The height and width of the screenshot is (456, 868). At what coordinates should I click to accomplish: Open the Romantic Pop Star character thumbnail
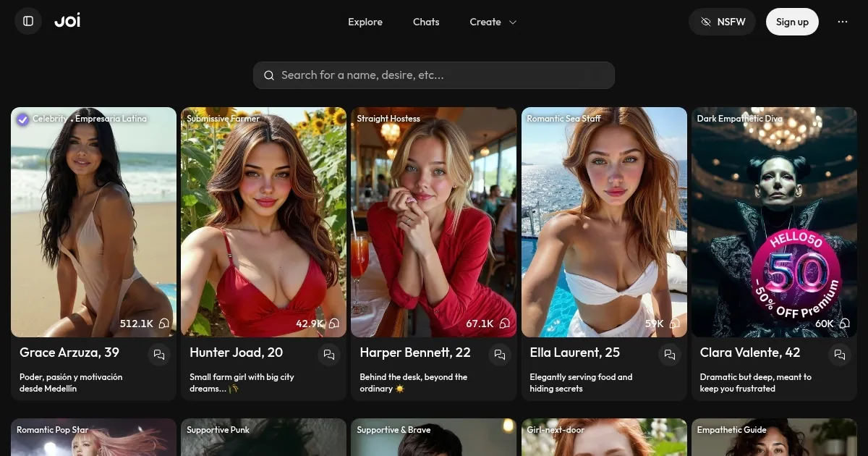(x=93, y=437)
